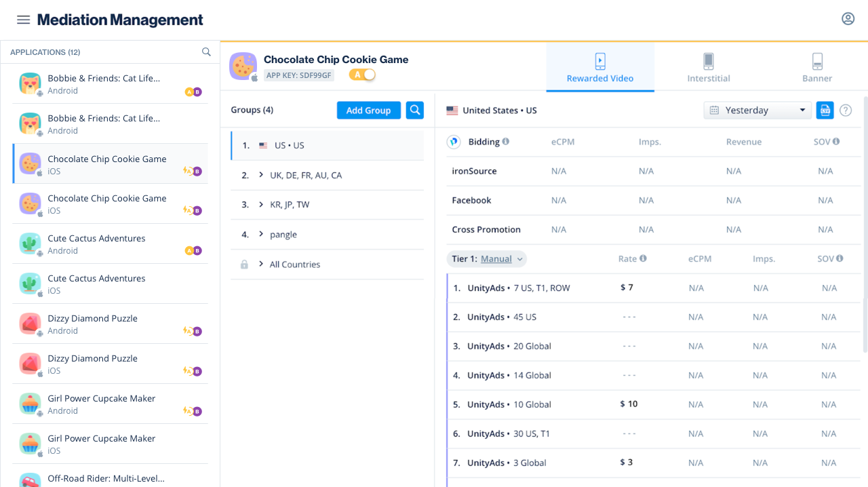Click the Banner phone icon
The width and height of the screenshot is (868, 487).
(x=817, y=61)
